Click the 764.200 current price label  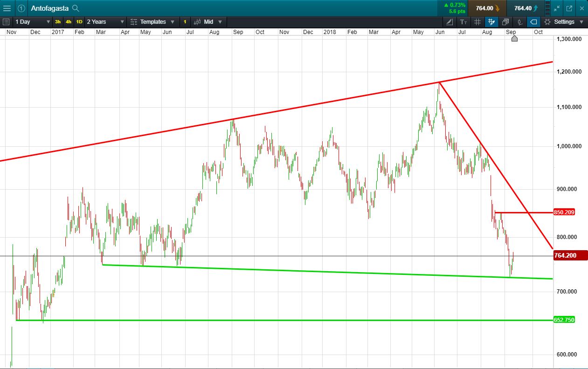[x=570, y=255]
